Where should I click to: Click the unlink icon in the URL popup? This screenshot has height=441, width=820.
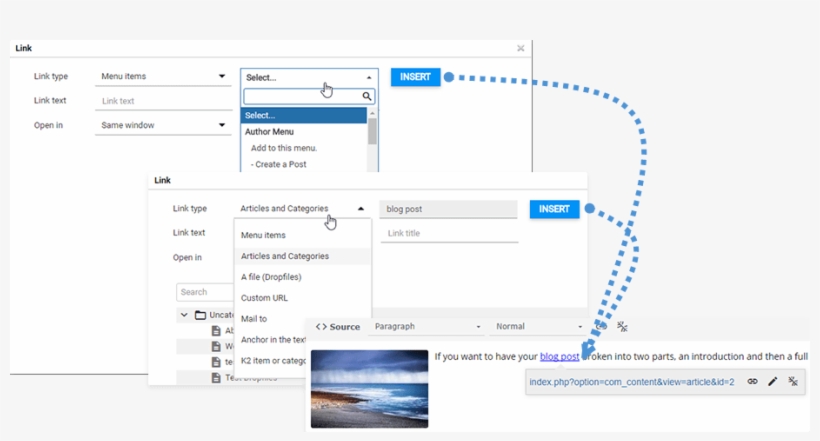coord(793,381)
